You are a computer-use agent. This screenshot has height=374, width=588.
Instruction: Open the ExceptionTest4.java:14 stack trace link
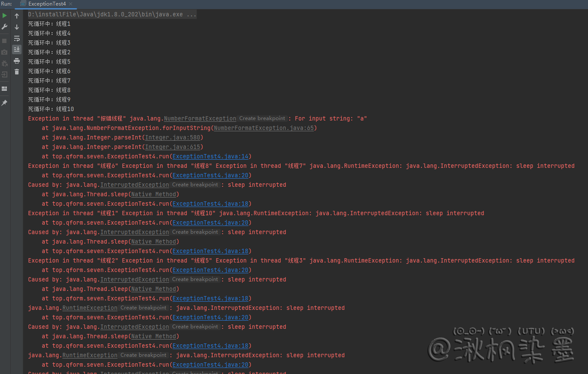tap(210, 156)
